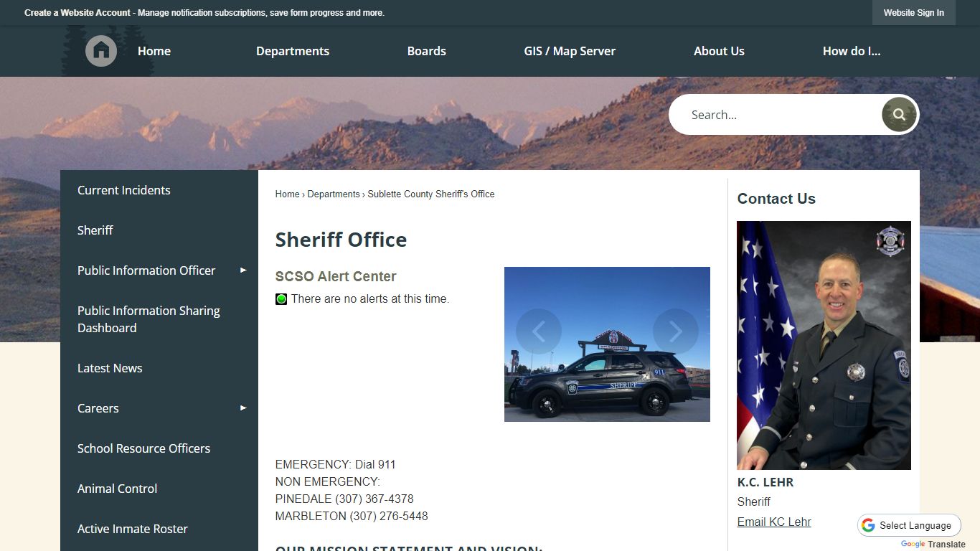
Task: Expand the Public Information Officer submenu arrow
Action: point(243,270)
